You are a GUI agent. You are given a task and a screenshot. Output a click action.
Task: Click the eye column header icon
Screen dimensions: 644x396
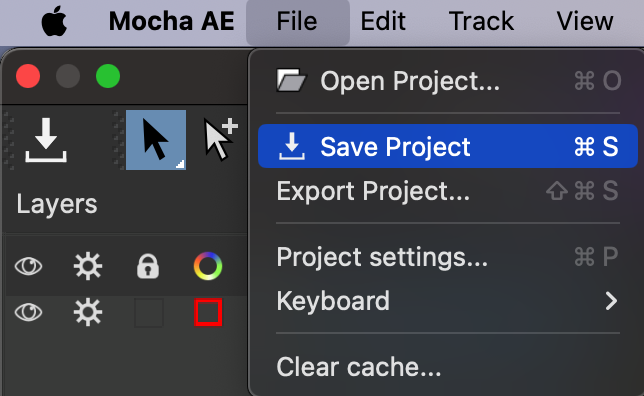[28, 266]
